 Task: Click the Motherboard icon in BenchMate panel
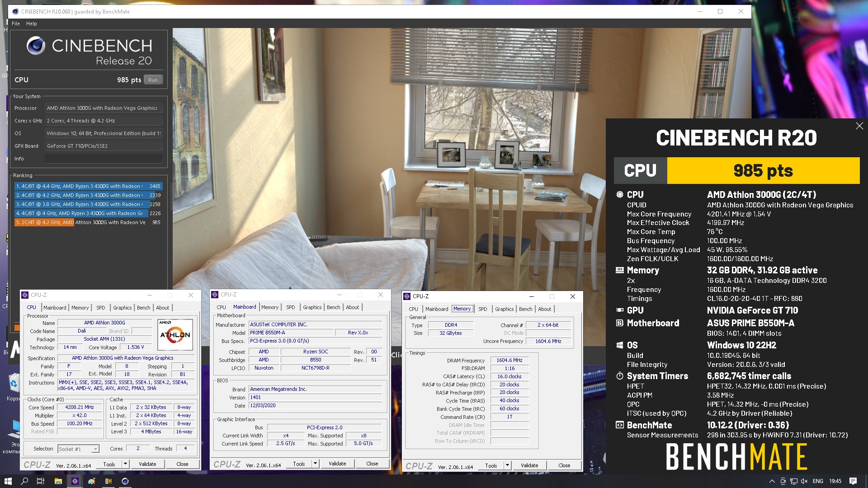coord(620,323)
